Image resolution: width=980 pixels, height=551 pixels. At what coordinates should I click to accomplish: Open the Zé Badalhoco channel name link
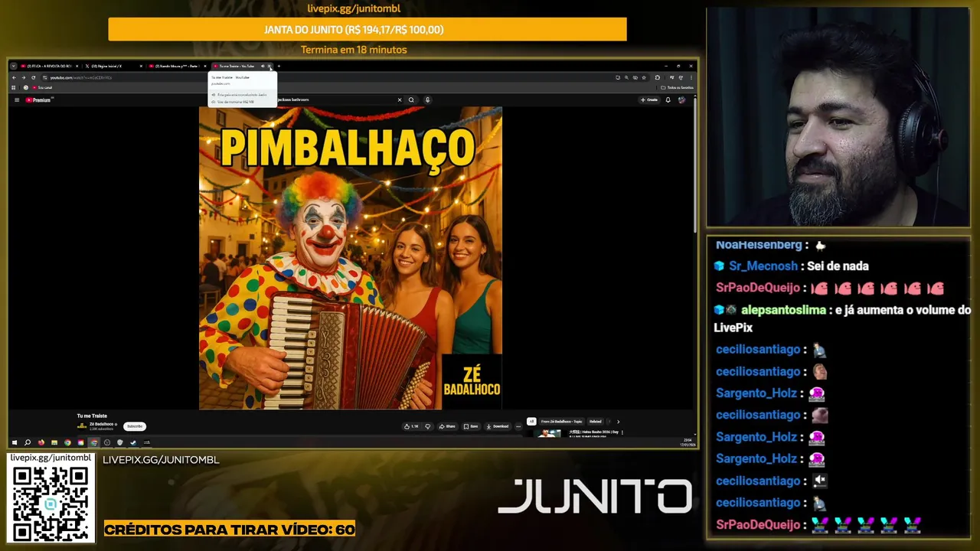pos(101,424)
